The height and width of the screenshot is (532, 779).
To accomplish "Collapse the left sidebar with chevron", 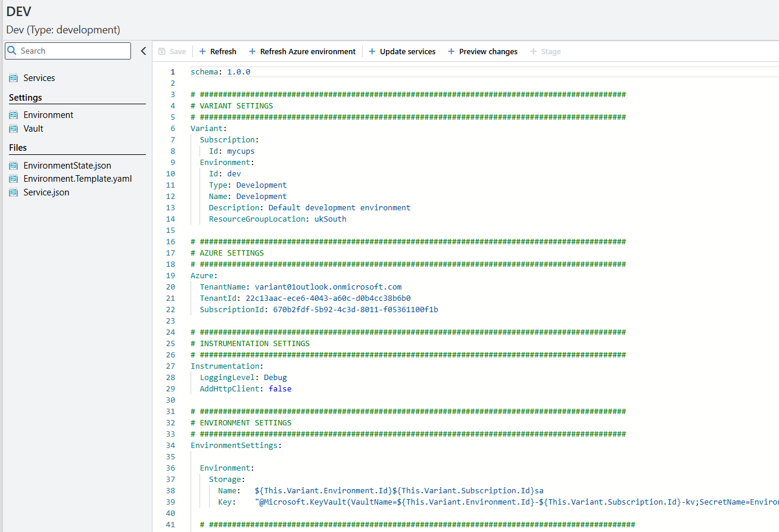I will pyautogui.click(x=143, y=51).
